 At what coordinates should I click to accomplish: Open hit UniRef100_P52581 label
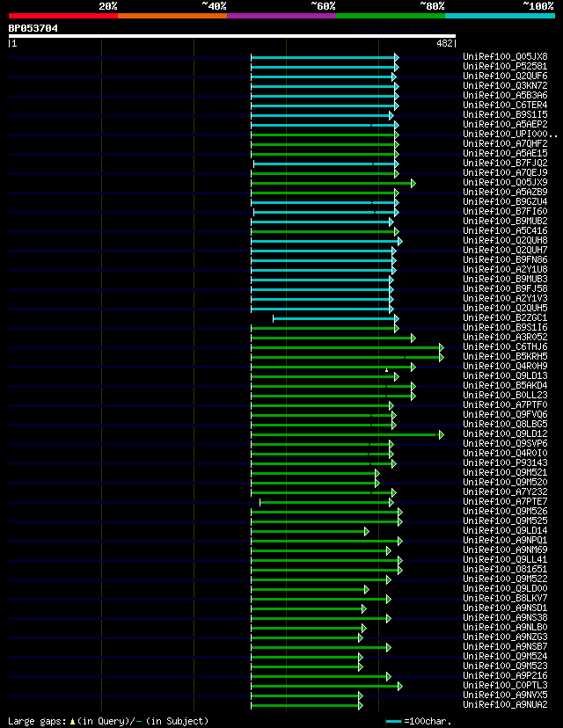point(505,67)
